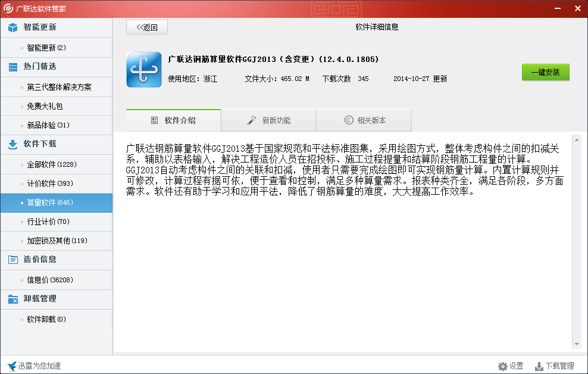Click the 软件下载 section header
Image resolution: width=588 pixels, height=374 pixels.
[57, 145]
